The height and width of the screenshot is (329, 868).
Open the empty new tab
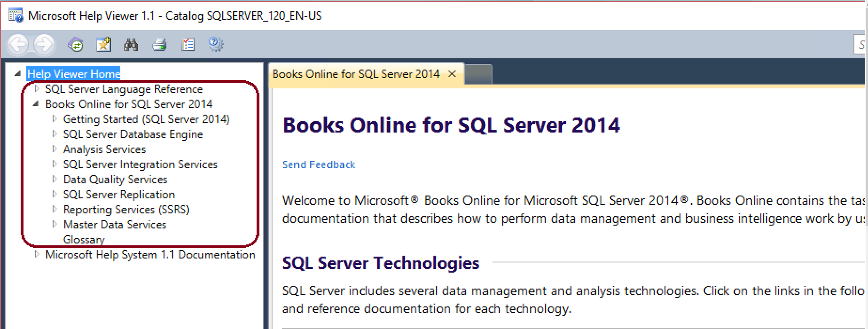(x=478, y=74)
